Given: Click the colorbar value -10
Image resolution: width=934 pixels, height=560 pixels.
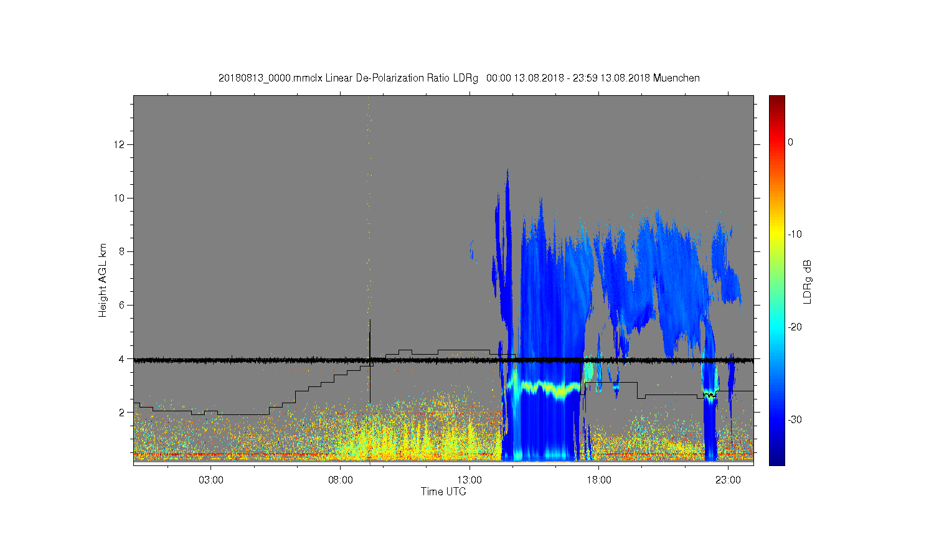Looking at the screenshot, I should coord(794,234).
